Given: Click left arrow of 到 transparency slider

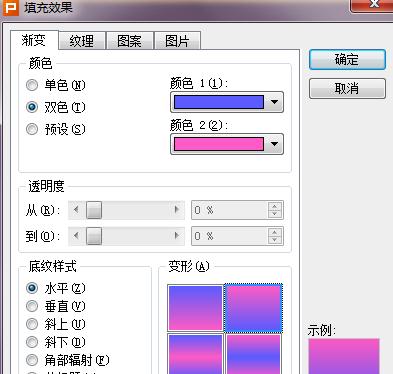Looking at the screenshot, I should 76,236.
